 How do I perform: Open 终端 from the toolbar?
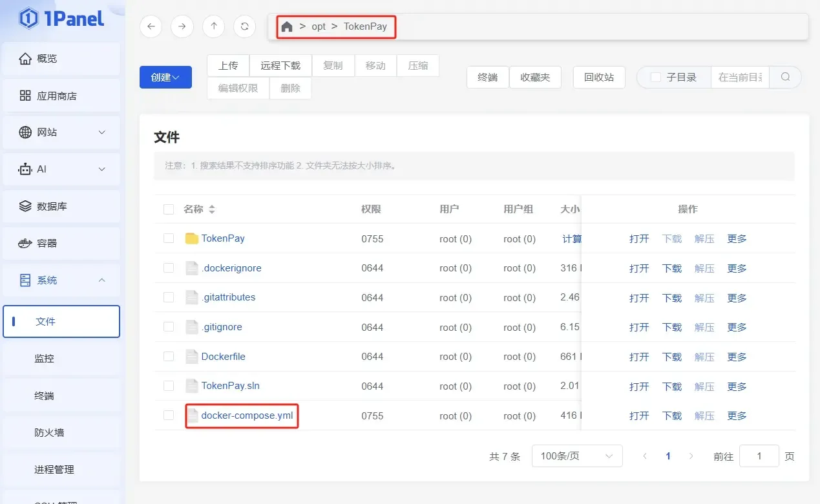[x=488, y=77]
